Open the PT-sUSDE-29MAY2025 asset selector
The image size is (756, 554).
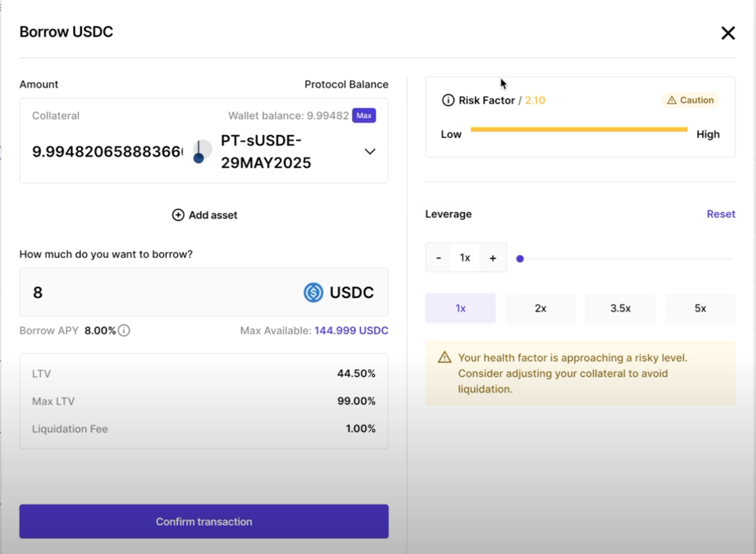tap(265, 152)
